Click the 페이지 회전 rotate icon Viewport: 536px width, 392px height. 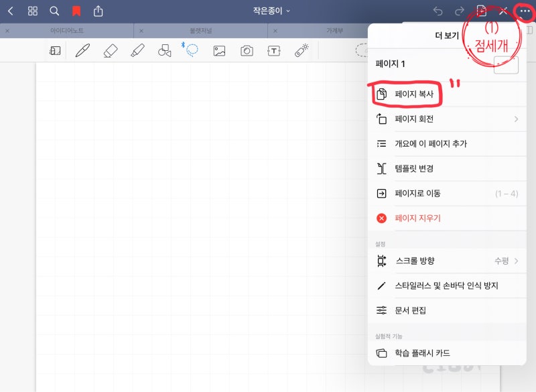tap(381, 119)
